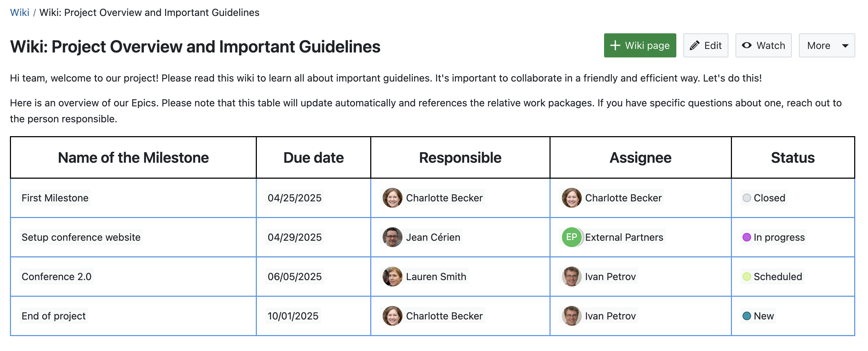868x351 pixels.
Task: Click the Edit button label
Action: (x=713, y=45)
